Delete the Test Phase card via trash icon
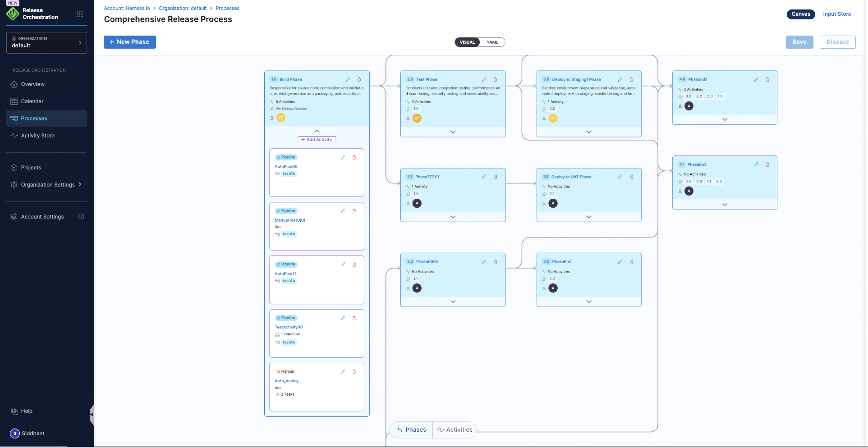Screen dimensions: 868x447 (495, 80)
